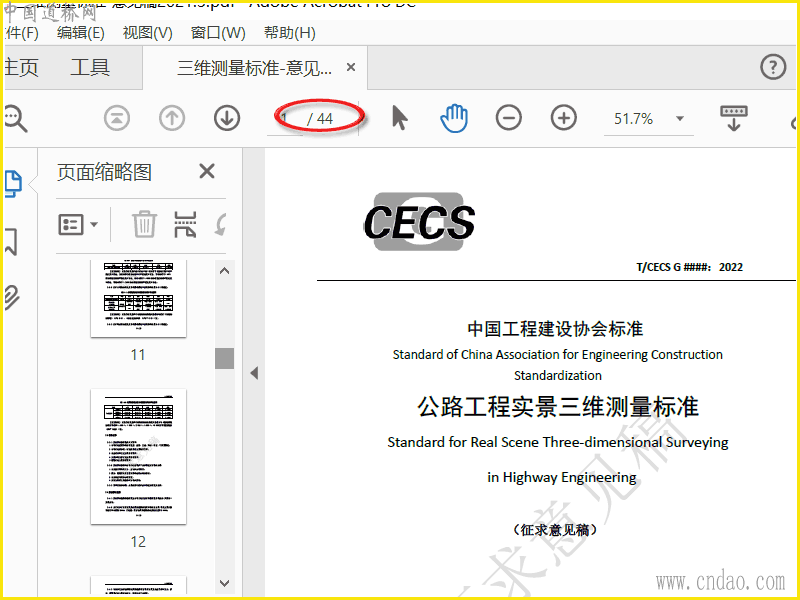Image resolution: width=800 pixels, height=600 pixels.
Task: Open the Window (窗口) menu
Action: (x=218, y=33)
